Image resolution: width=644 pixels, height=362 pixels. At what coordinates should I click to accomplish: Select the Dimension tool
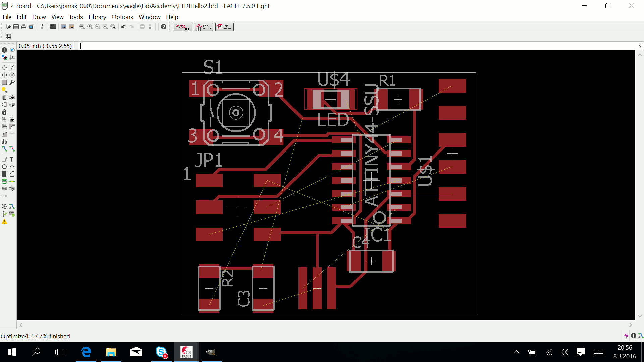point(4,196)
